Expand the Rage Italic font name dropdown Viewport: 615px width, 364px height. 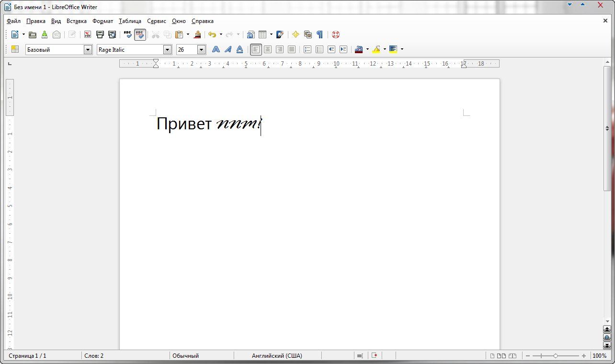click(x=167, y=49)
